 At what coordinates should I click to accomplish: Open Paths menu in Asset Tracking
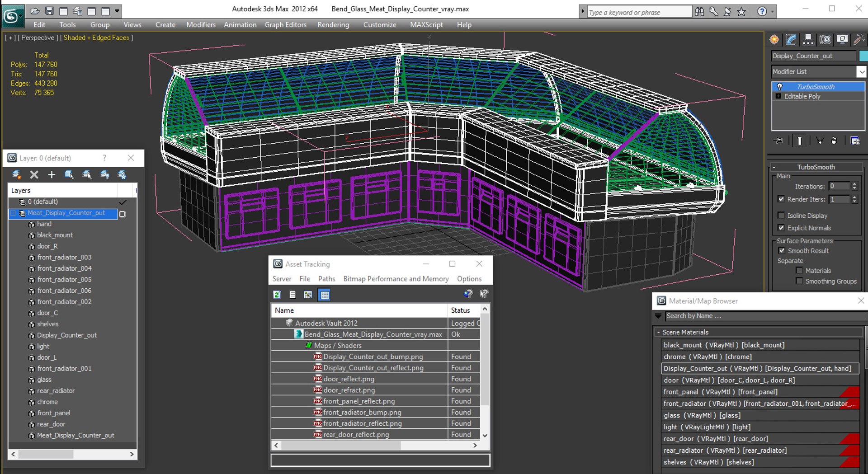coord(326,279)
